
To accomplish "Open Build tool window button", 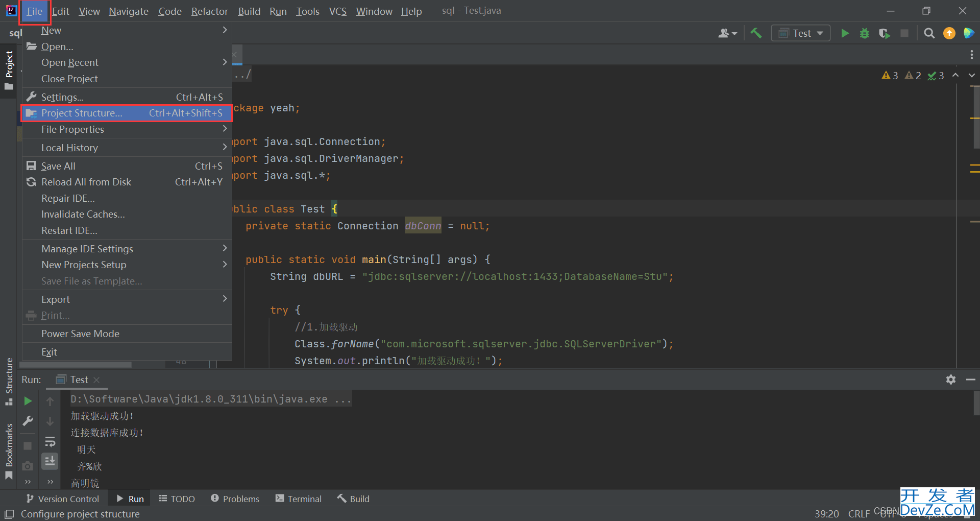I will pos(353,499).
